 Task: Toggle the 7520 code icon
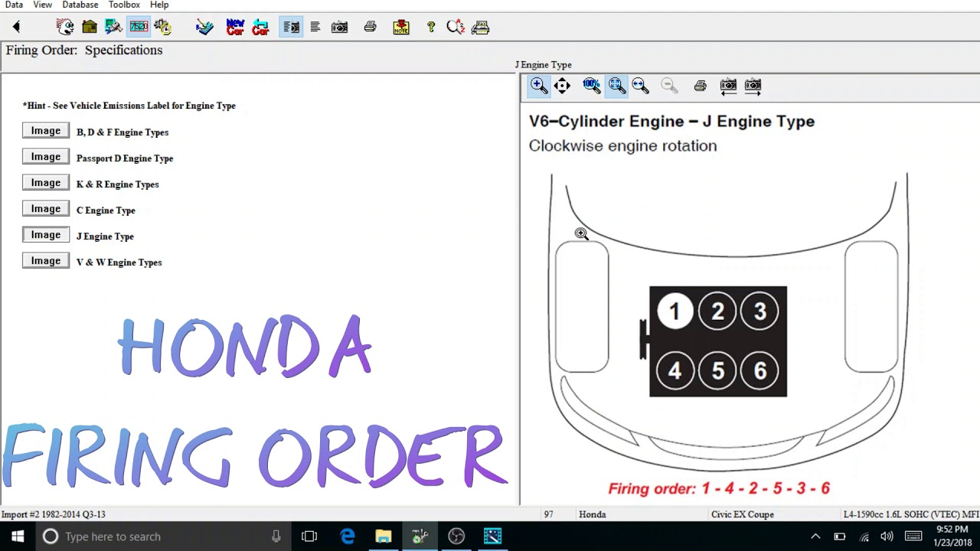pyautogui.click(x=139, y=28)
